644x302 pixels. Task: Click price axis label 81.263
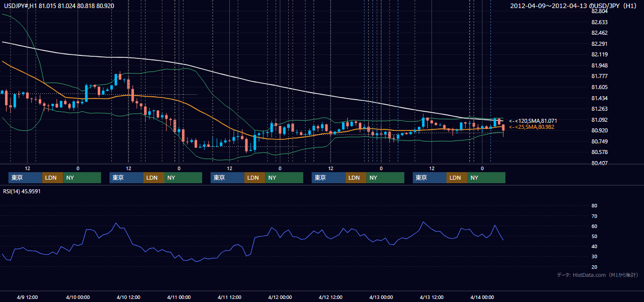(599, 109)
